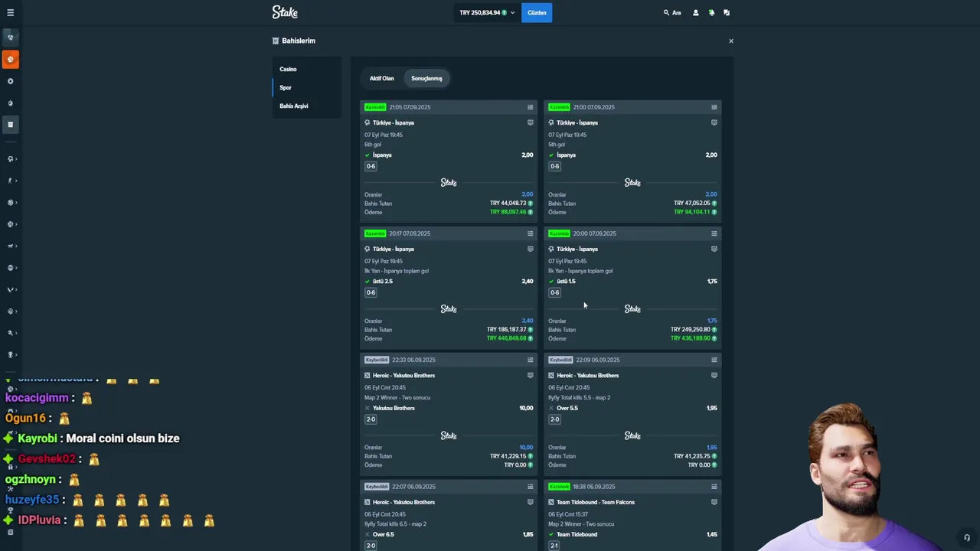Open list menu icon on 20:17 bet card

click(x=530, y=233)
